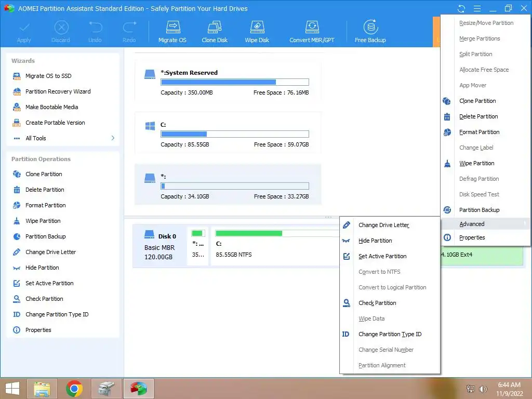Click Change Serial Number in the submenu
The image size is (532, 399).
pyautogui.click(x=386, y=350)
